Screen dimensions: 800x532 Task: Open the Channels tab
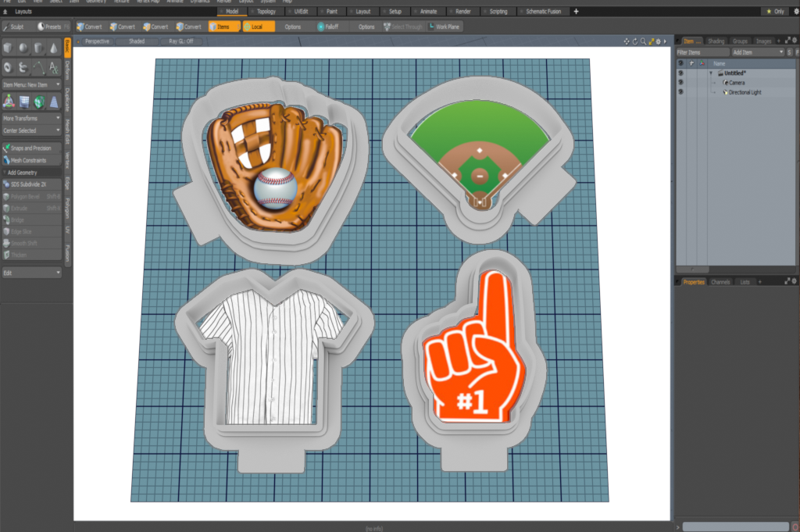point(720,281)
